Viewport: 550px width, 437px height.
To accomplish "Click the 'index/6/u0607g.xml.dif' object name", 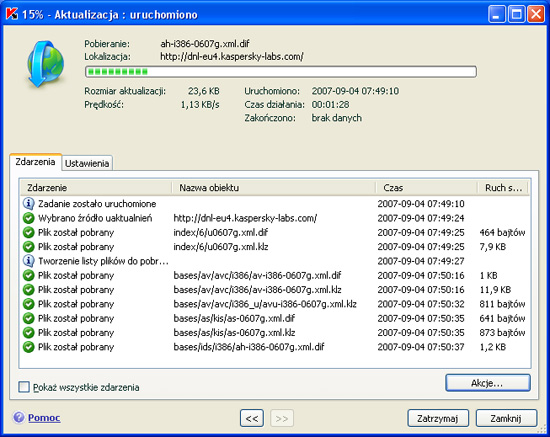I will click(221, 233).
